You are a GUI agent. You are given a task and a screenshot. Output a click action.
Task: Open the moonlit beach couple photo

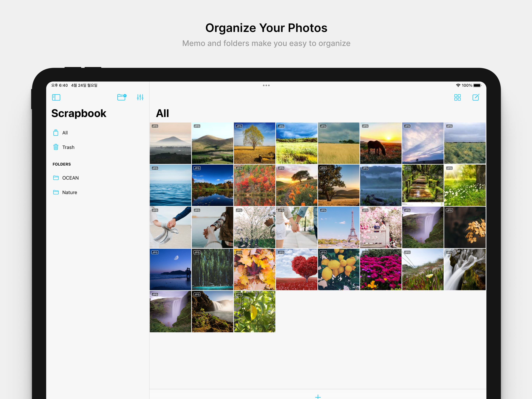click(x=170, y=269)
